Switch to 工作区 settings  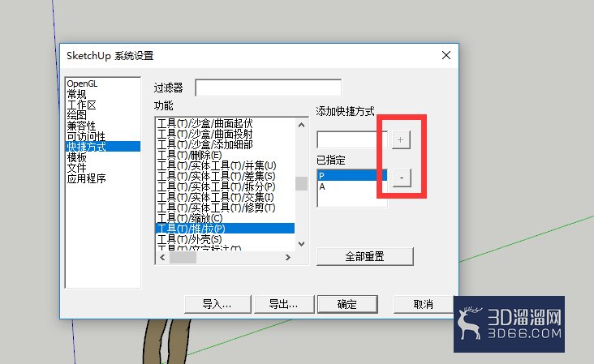coord(81,105)
